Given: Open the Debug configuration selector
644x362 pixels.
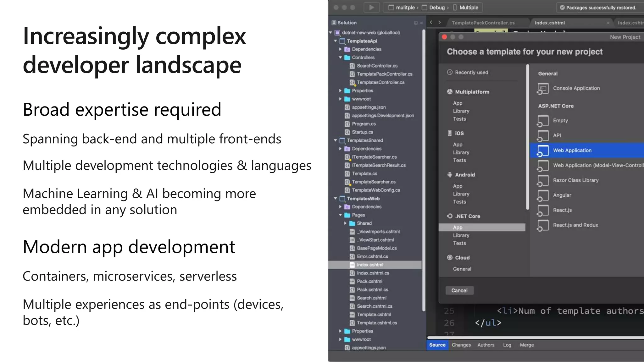Looking at the screenshot, I should pos(436,8).
